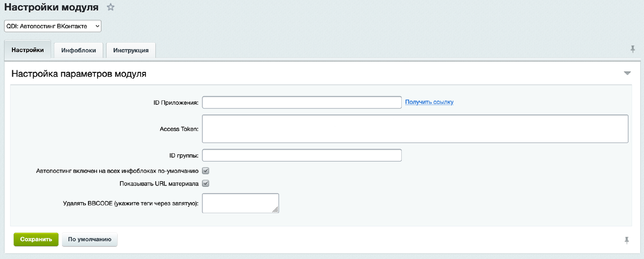The height and width of the screenshot is (259, 644).
Task: Click into the Access Token text area
Action: pos(415,129)
